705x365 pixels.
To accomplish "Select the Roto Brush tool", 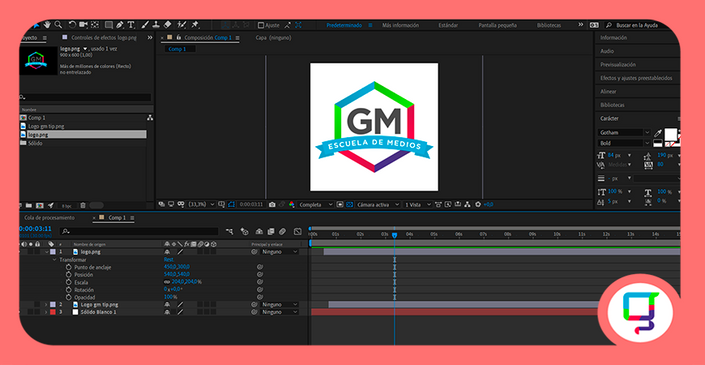I will point(182,25).
